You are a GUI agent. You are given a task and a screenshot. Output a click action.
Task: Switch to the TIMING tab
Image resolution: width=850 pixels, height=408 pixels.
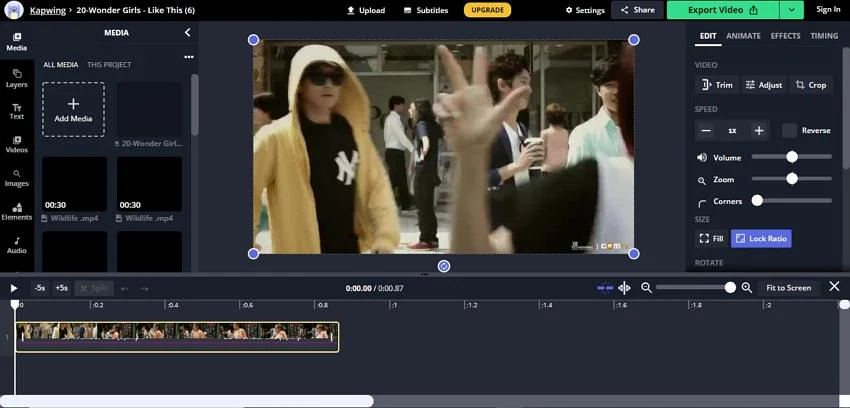click(824, 36)
